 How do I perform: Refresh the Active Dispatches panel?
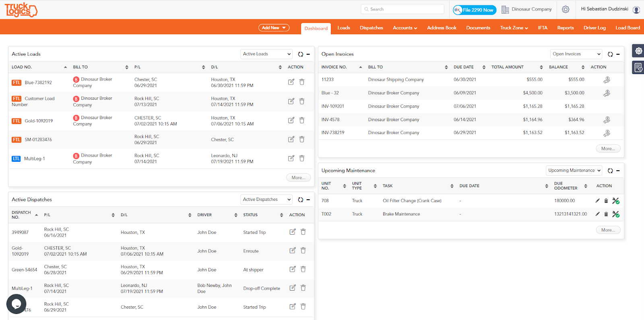tap(300, 200)
